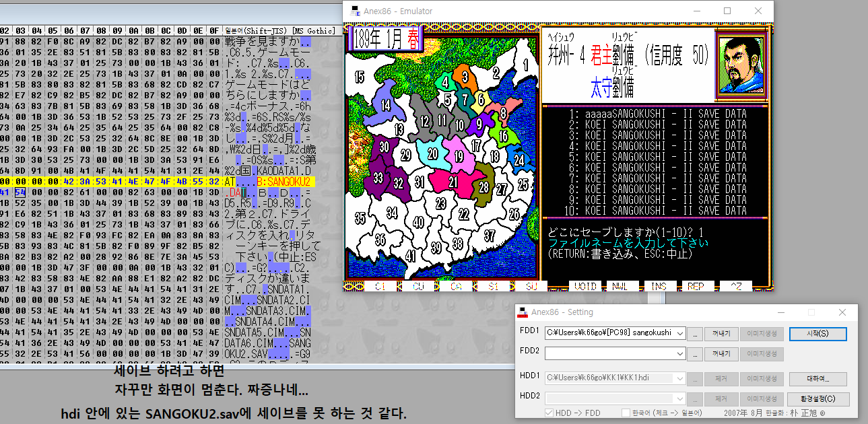Screen dimensions: 868x424
Task: Open the FDD1 image path dropdown
Action: (x=679, y=333)
